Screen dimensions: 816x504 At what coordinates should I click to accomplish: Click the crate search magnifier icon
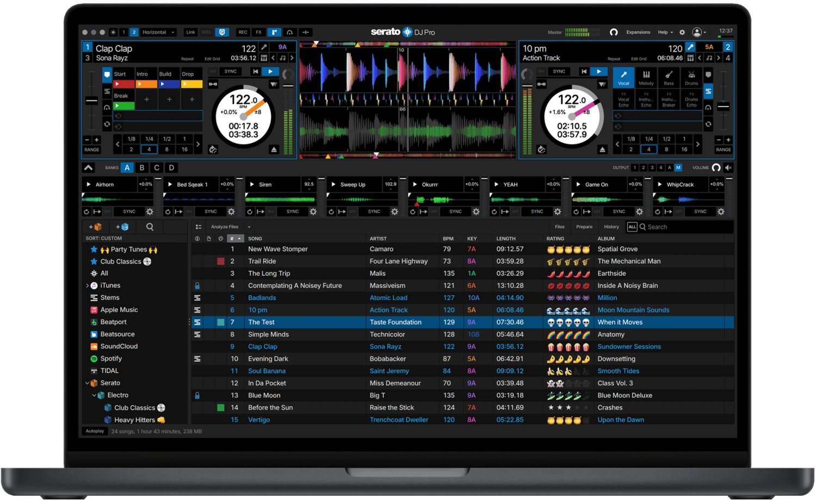[150, 227]
